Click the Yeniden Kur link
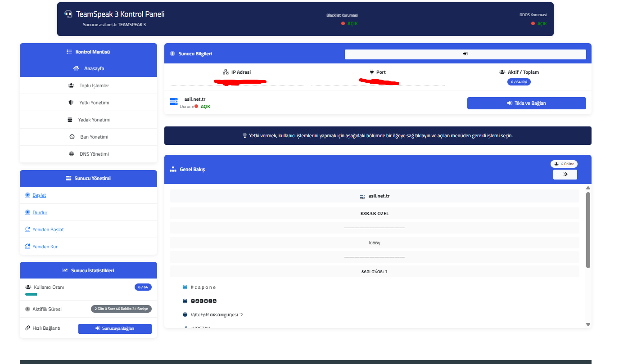Image resolution: width=628 pixels, height=364 pixels. (x=45, y=247)
